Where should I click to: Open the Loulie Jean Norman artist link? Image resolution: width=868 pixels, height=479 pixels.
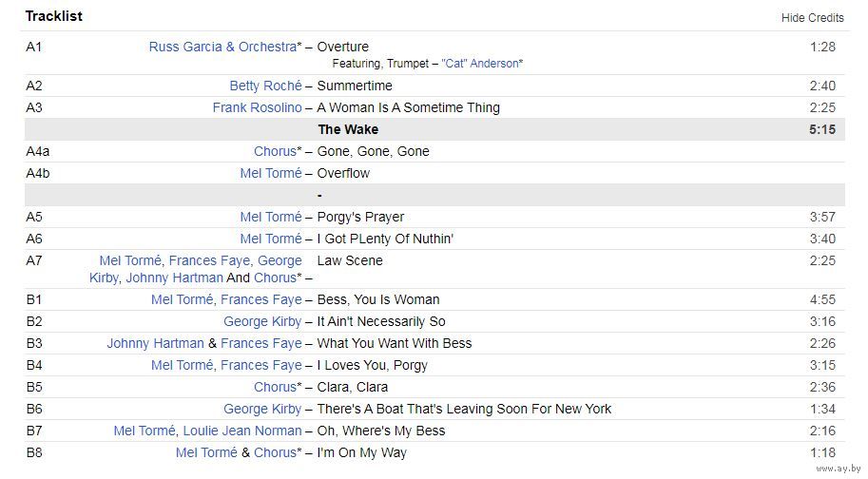[242, 431]
